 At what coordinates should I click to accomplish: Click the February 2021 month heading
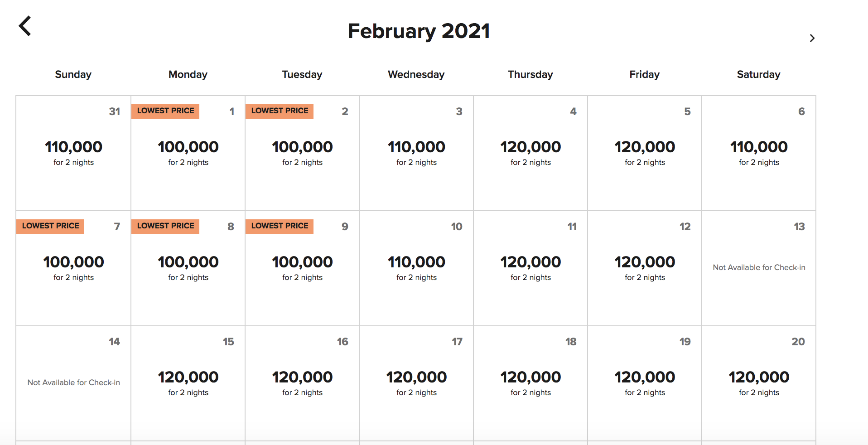pyautogui.click(x=419, y=31)
